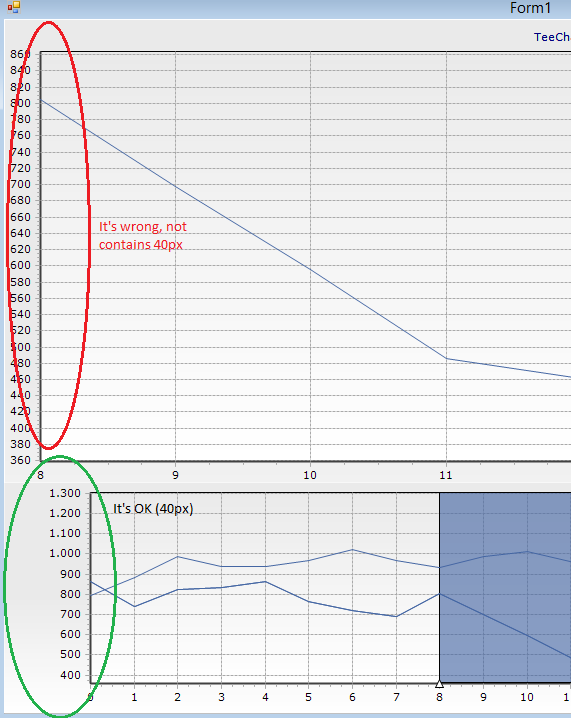
Task: Click the white triangle marker at 8
Action: [x=439, y=684]
